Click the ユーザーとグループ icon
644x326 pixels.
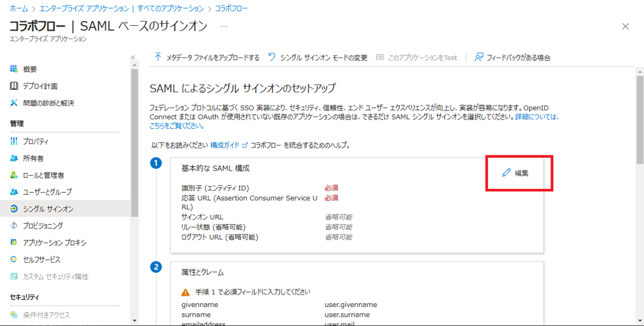tap(14, 191)
